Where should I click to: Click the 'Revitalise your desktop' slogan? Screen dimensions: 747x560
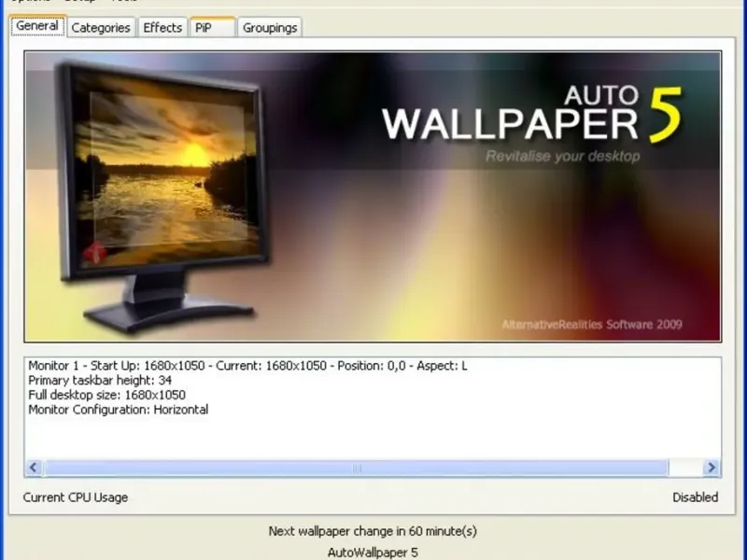coord(563,156)
